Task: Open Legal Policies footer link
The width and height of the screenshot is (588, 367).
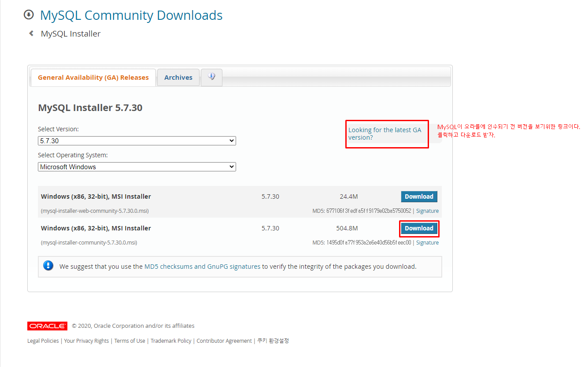Action: (43, 341)
